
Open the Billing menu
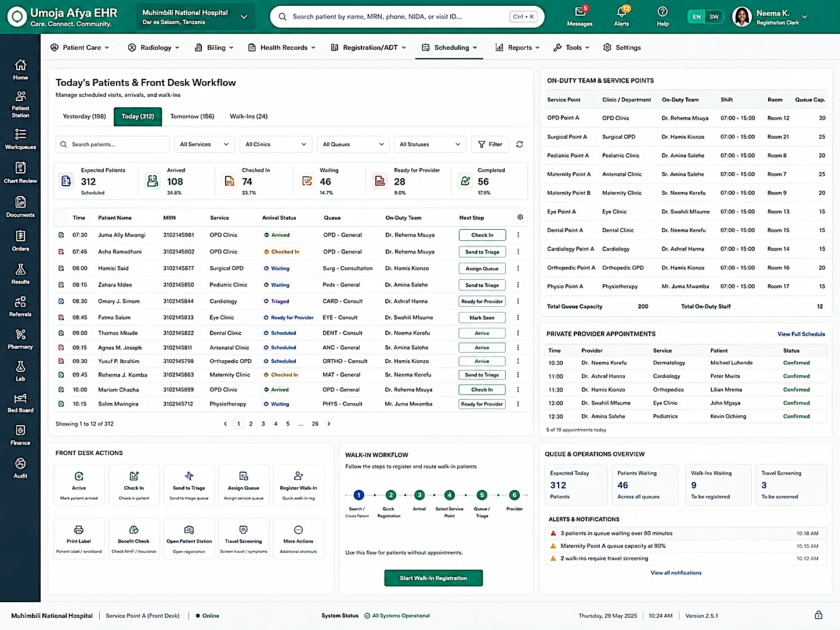(214, 48)
